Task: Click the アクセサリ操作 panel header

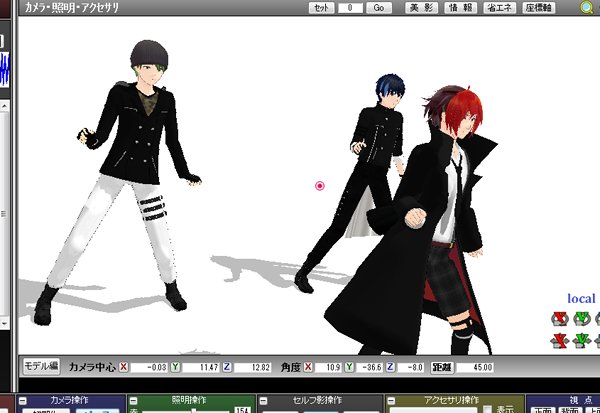Action: (453, 400)
